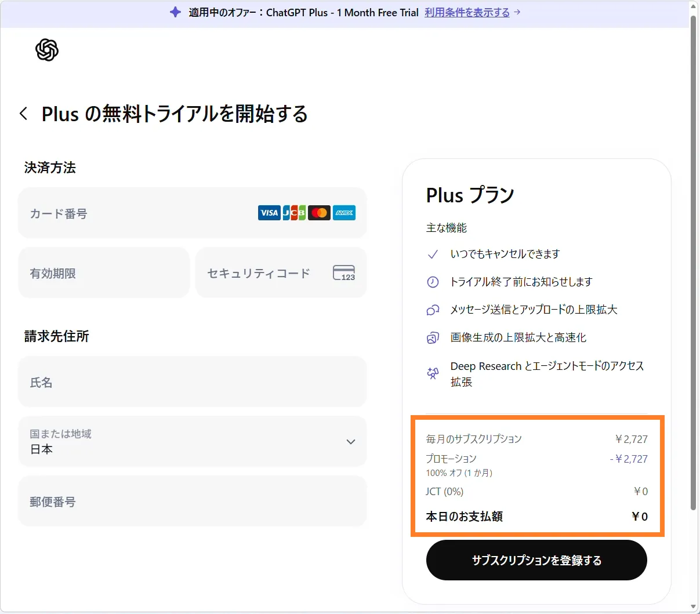The image size is (700, 614).
Task: Click the American Express card icon
Action: 344,213
